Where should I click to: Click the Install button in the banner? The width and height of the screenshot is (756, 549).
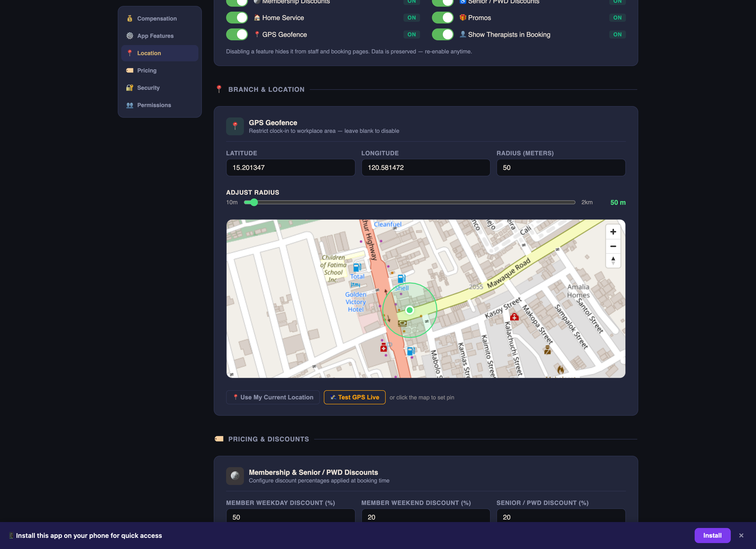pyautogui.click(x=712, y=536)
